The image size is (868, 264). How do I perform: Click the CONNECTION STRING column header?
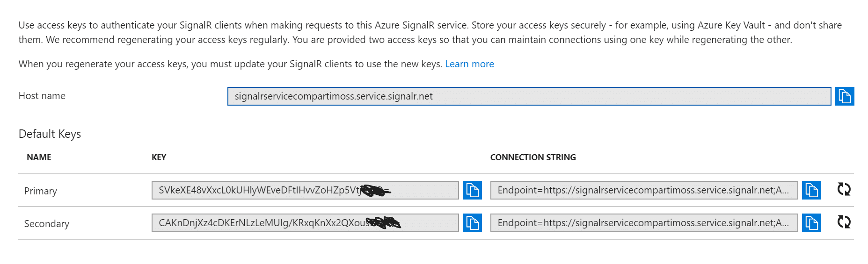(533, 157)
